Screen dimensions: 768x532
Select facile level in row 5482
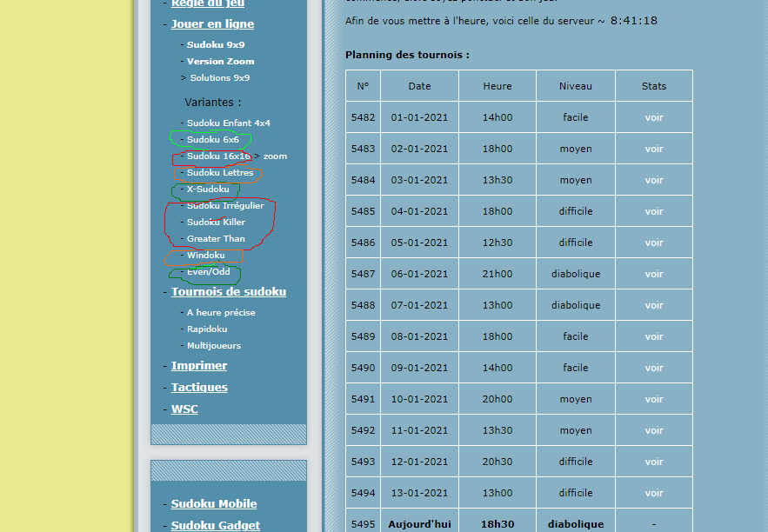(x=576, y=117)
